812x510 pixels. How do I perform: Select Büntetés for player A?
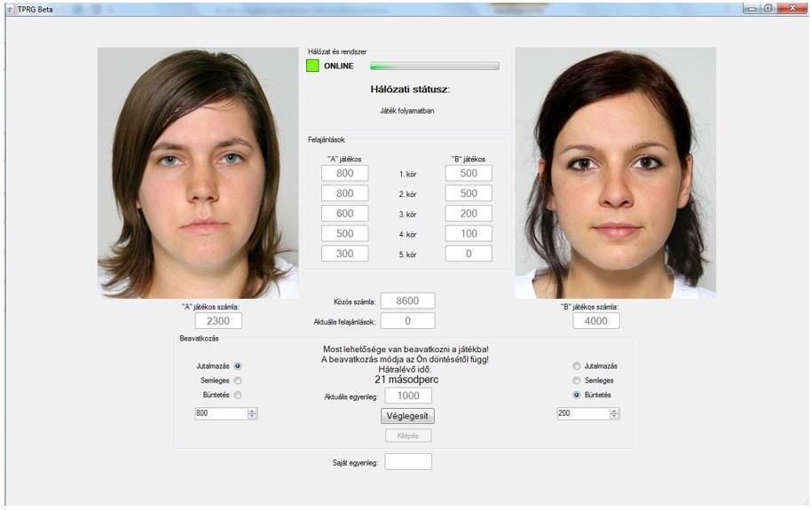click(x=238, y=395)
